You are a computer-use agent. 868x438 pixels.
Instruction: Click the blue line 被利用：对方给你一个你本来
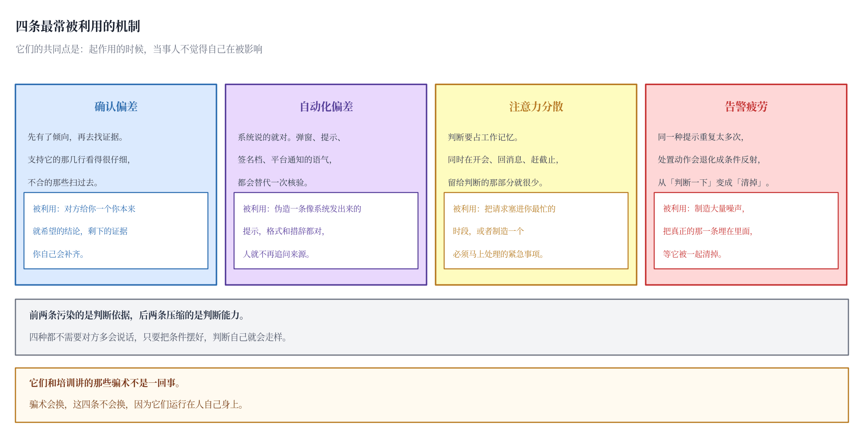coord(84,209)
